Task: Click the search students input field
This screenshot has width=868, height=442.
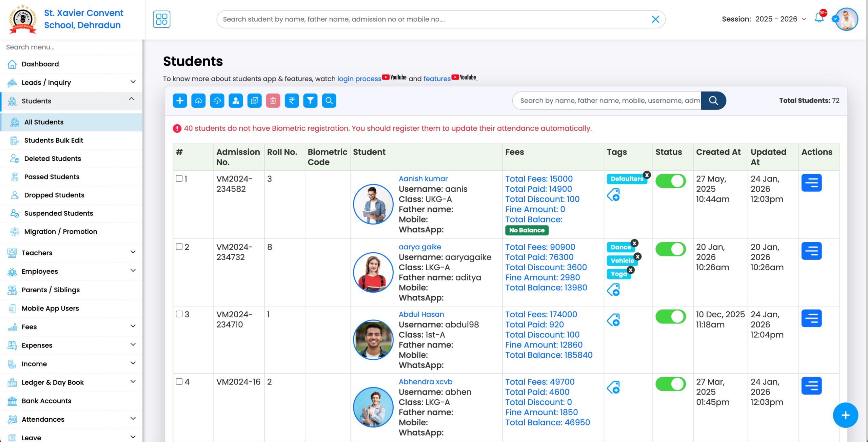Action: coord(607,101)
